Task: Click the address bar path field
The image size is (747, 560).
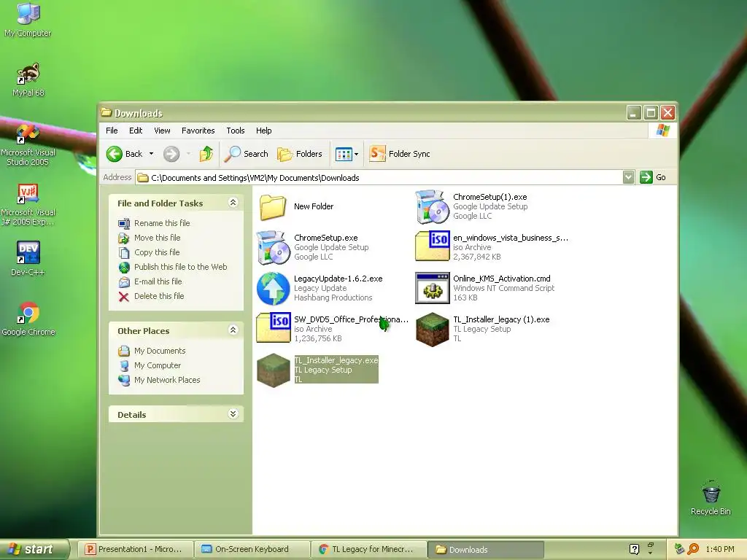Action: click(x=379, y=178)
